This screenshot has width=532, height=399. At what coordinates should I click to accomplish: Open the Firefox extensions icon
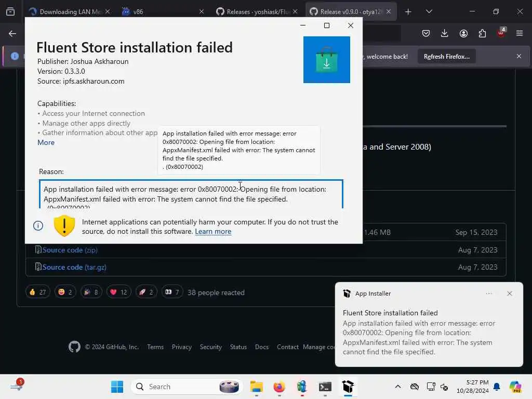(482, 33)
